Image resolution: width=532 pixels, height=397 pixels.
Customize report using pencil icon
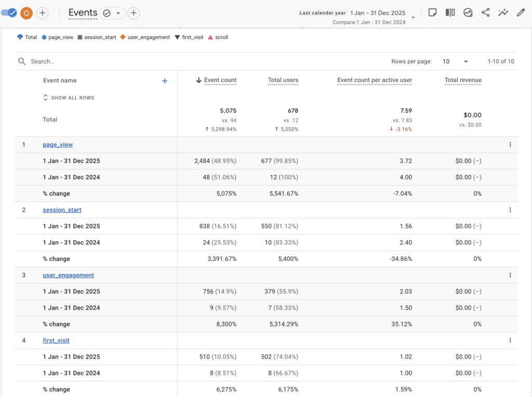(x=521, y=13)
